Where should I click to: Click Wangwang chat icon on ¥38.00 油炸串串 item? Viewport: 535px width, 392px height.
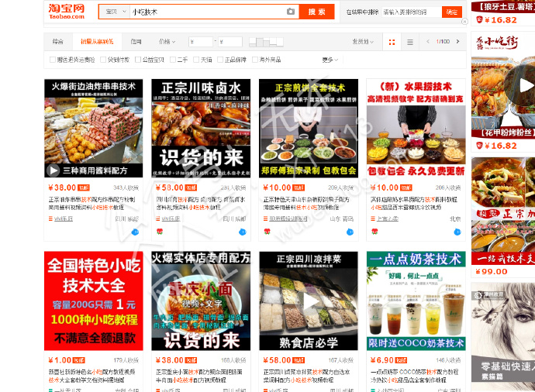point(135,232)
